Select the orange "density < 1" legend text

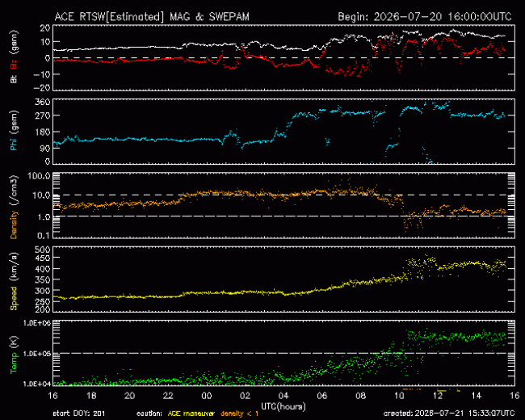click(239, 414)
